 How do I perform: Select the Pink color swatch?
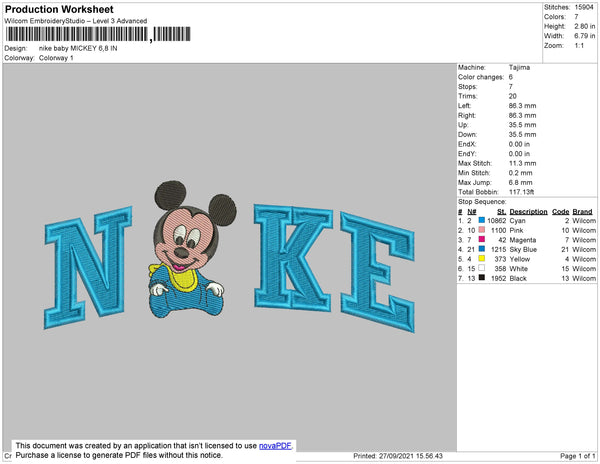pos(481,230)
